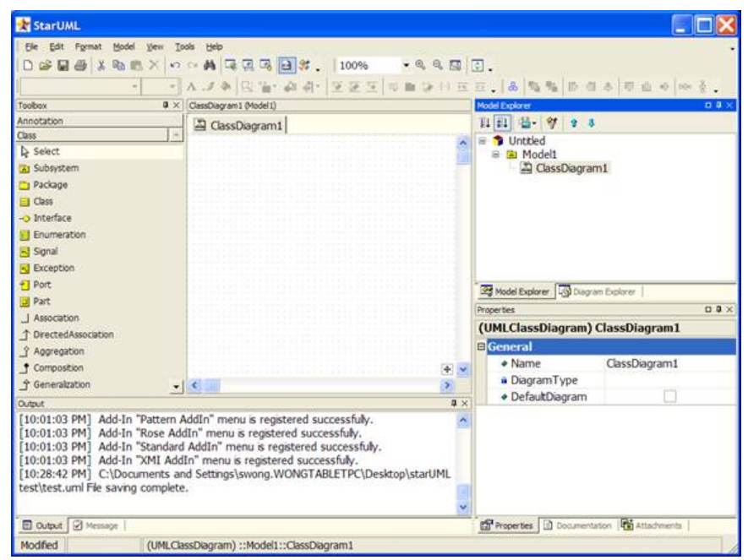Expand the Annotation toolbox section
Screen dimensions: 748x560
point(99,121)
